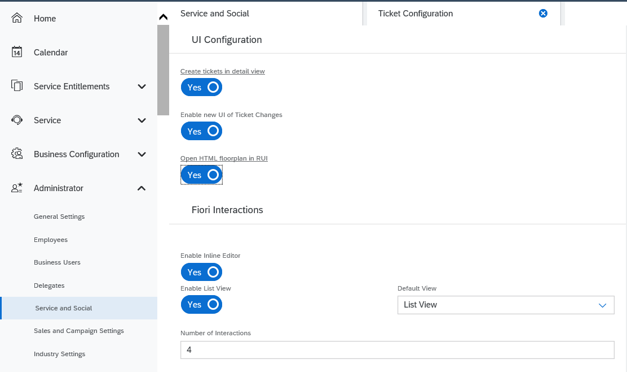
Task: Toggle Open HTML floorplan in RUI switch
Action: tap(202, 175)
